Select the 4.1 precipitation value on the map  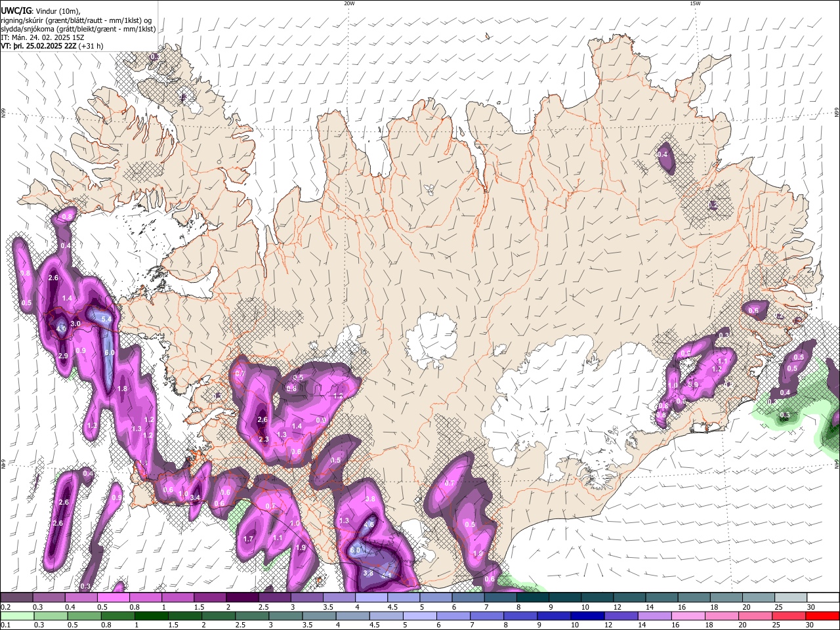coord(387,576)
